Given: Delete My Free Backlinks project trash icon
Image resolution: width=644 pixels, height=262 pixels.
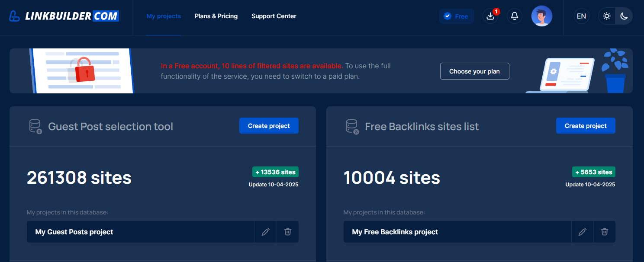Looking at the screenshot, I should point(605,232).
